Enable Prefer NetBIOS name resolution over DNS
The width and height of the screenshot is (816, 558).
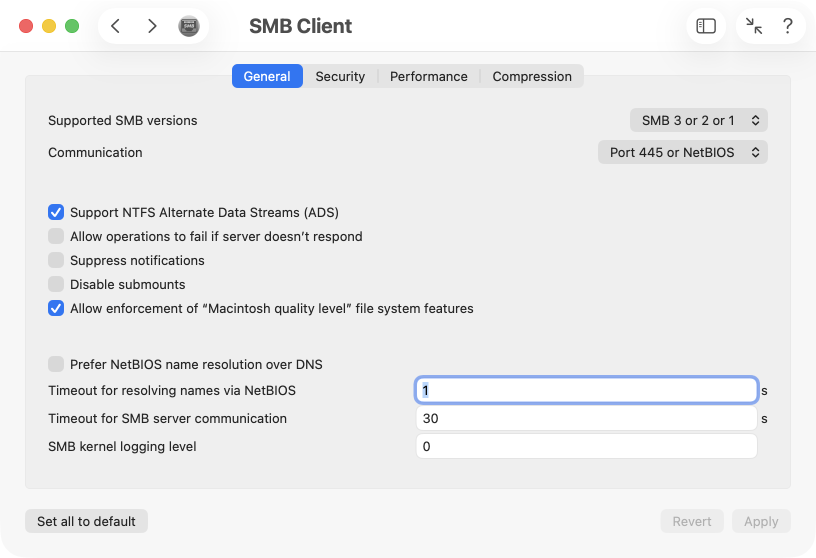(x=56, y=364)
